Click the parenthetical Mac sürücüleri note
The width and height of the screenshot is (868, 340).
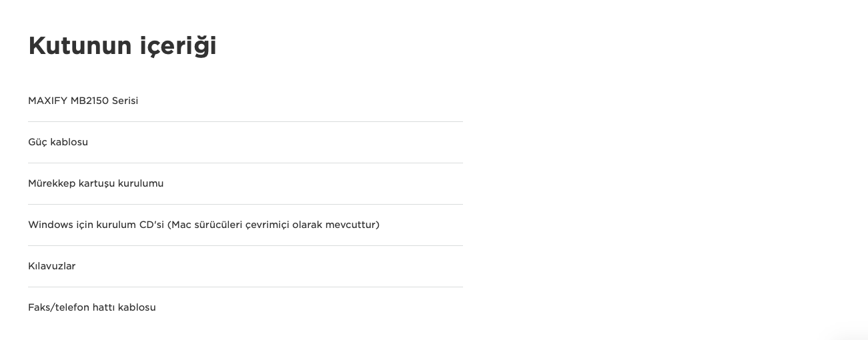[273, 225]
